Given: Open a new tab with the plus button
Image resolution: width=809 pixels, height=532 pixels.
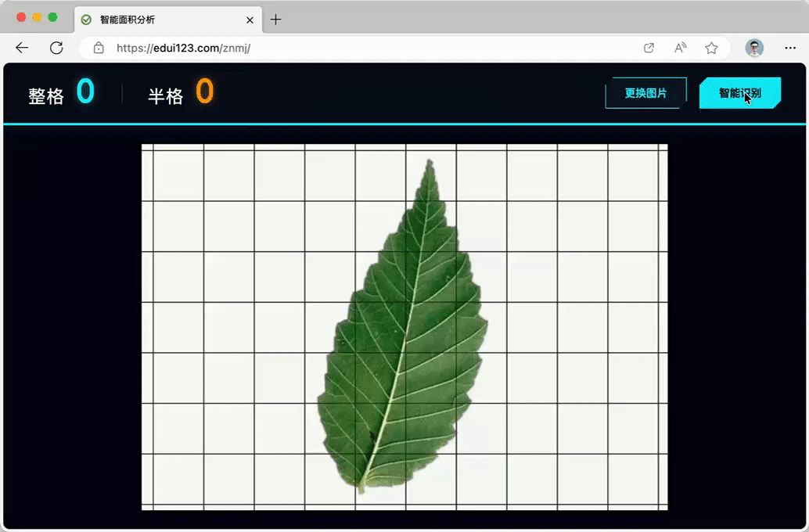Looking at the screenshot, I should pos(275,20).
